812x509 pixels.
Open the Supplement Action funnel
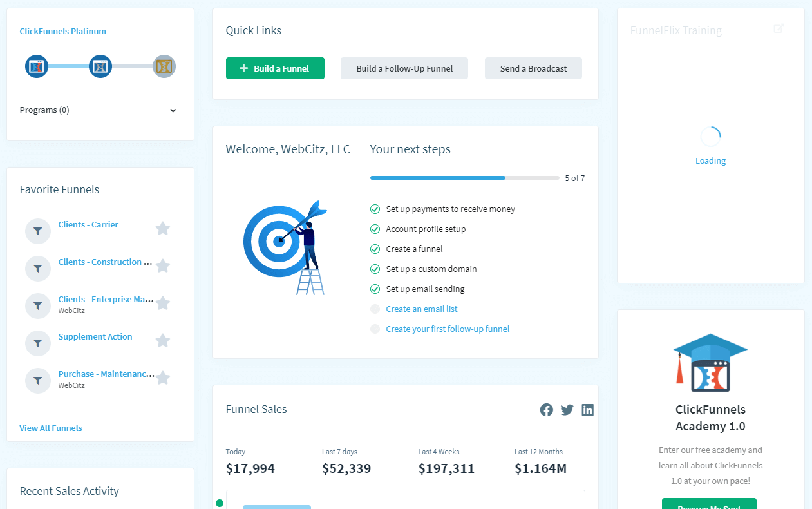[x=95, y=337]
